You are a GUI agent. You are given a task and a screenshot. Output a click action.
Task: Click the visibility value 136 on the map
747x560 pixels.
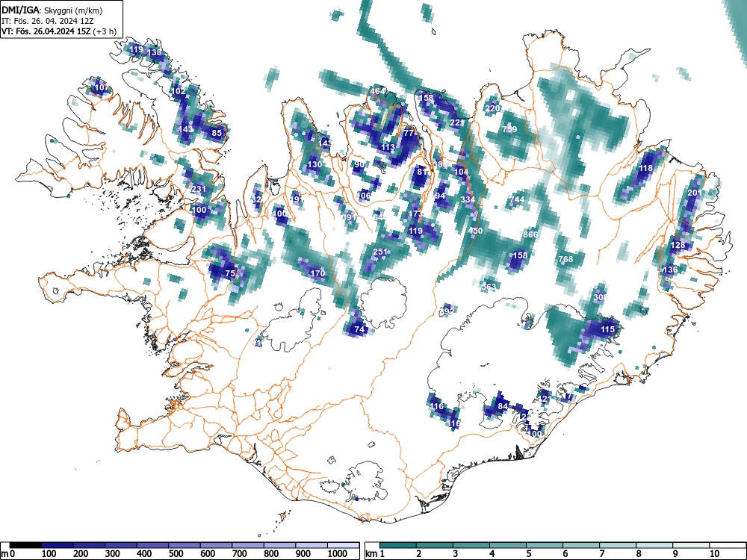coord(670,270)
